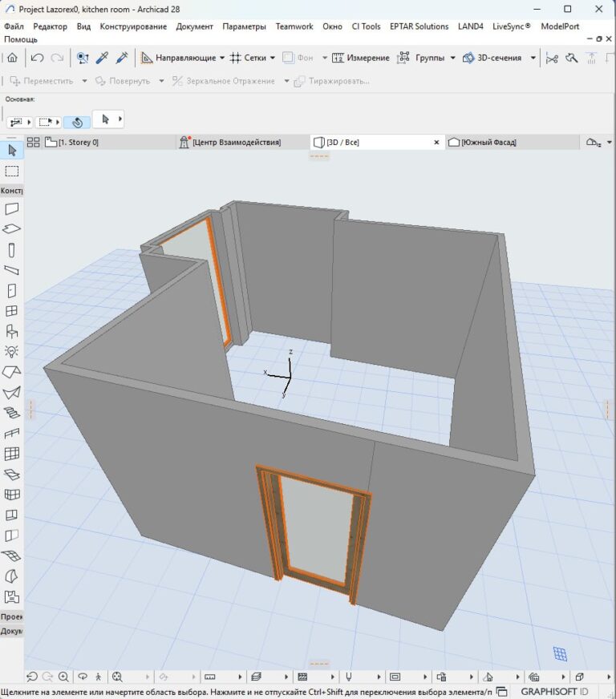The width and height of the screenshot is (616, 699).
Task: Open the tab bar options dropdown
Action: point(610,143)
